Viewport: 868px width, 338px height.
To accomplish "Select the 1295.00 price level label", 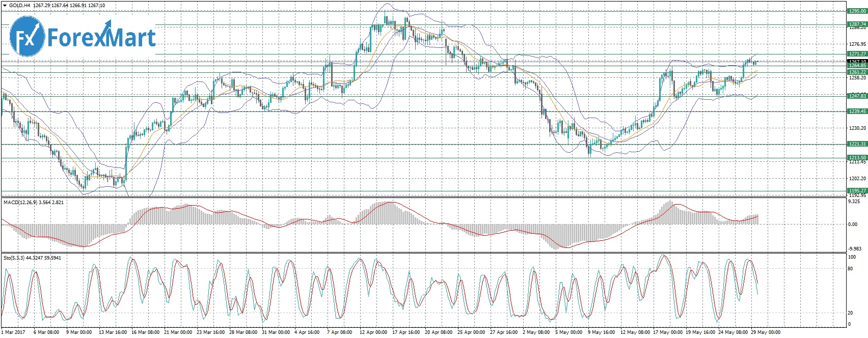I will tap(857, 11).
